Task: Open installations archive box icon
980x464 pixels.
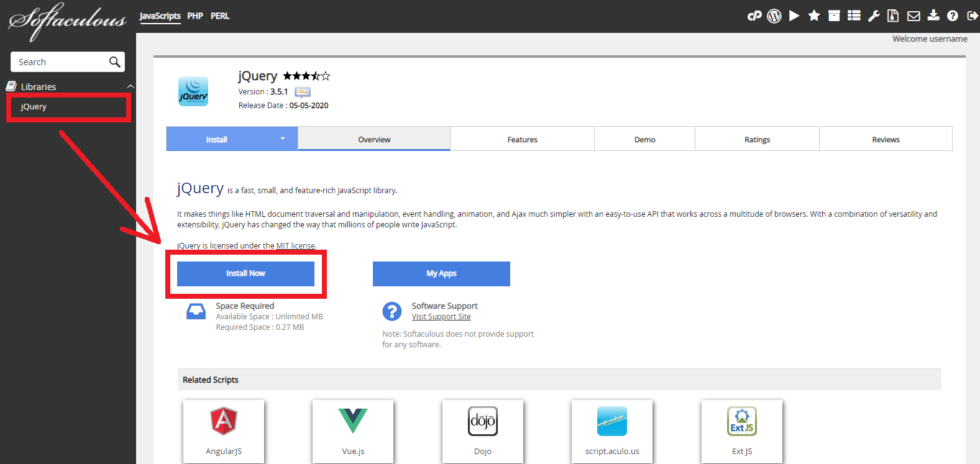Action: [x=834, y=16]
